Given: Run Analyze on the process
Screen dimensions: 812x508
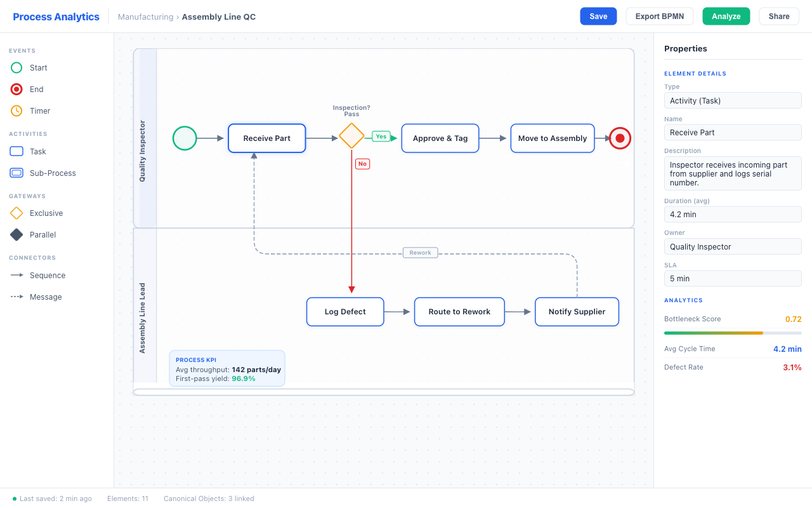Looking at the screenshot, I should tap(726, 16).
